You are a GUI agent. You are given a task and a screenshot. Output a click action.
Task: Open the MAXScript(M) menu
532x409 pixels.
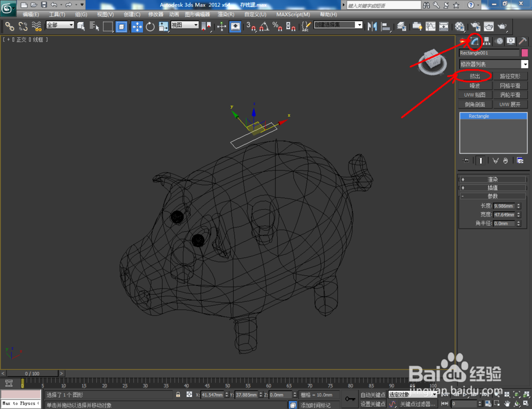293,14
